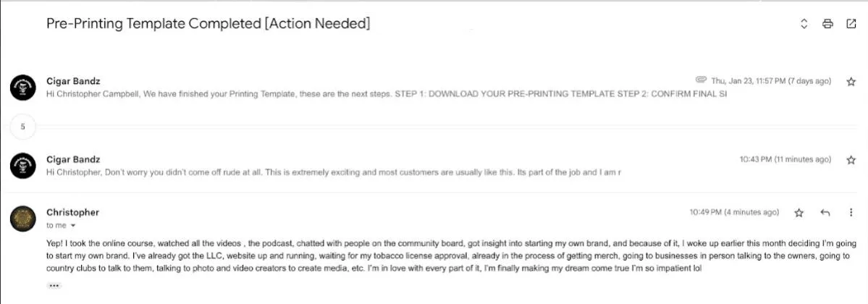Image resolution: width=868 pixels, height=304 pixels.
Task: Click the Christopher sender name
Action: [x=72, y=213]
